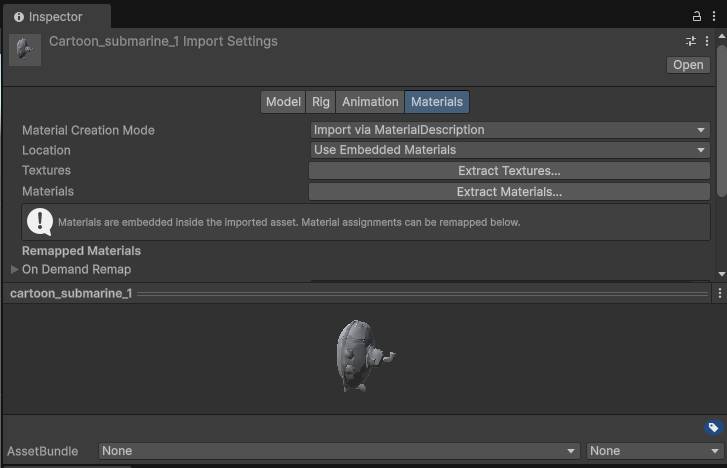Click the Remapped Materials heading

82,251
